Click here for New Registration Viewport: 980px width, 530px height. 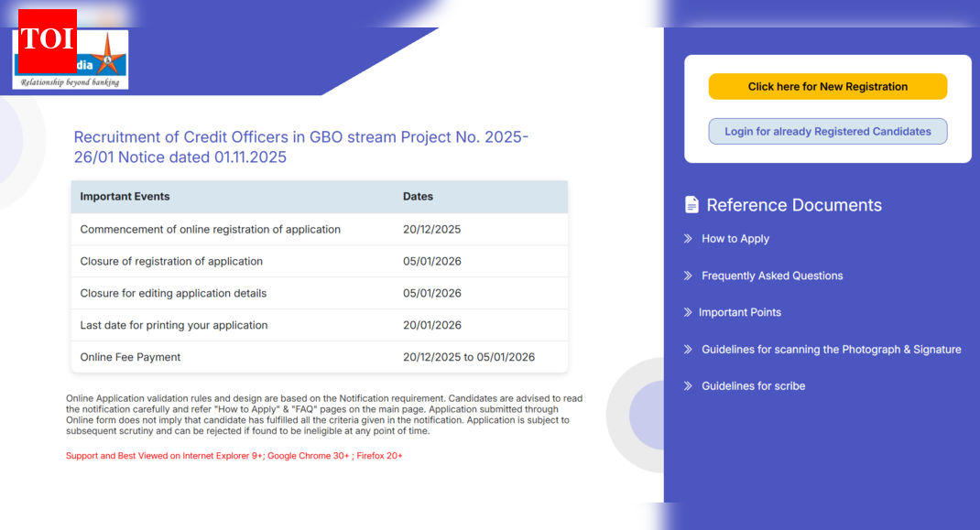[x=827, y=86]
